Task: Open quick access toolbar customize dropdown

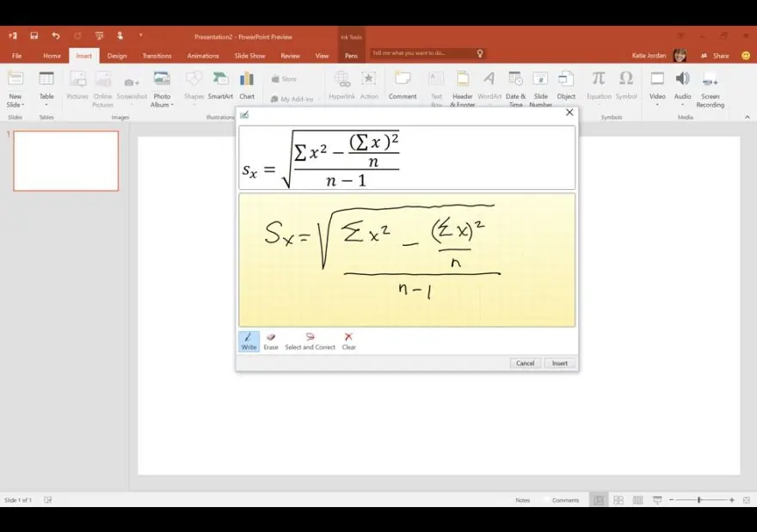Action: click(x=140, y=35)
